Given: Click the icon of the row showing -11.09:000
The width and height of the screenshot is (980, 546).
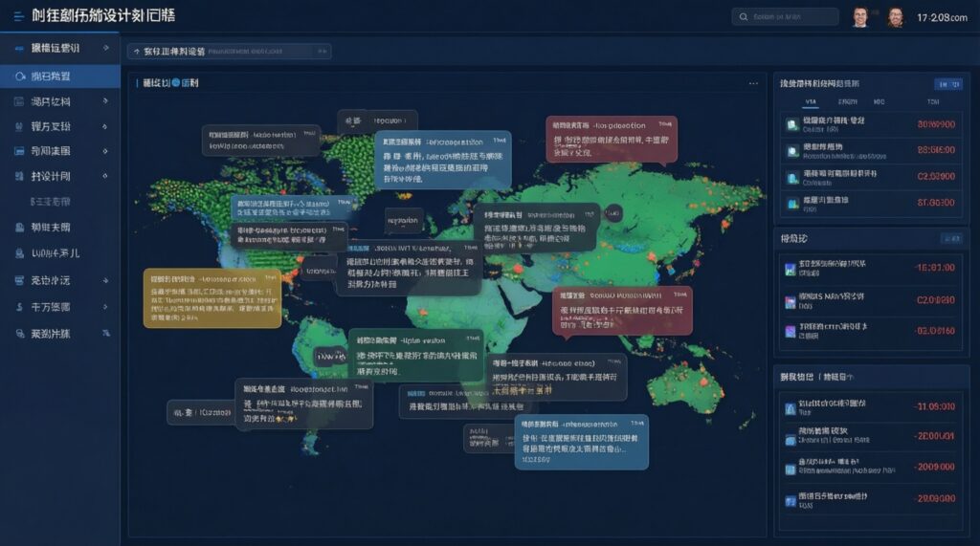Looking at the screenshot, I should pyautogui.click(x=791, y=408).
